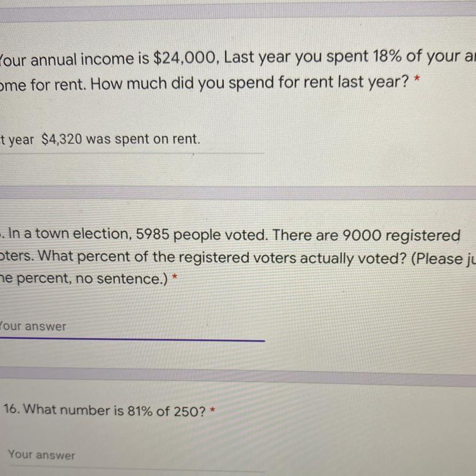Click the blue underline of the active answer field

pyautogui.click(x=132, y=340)
